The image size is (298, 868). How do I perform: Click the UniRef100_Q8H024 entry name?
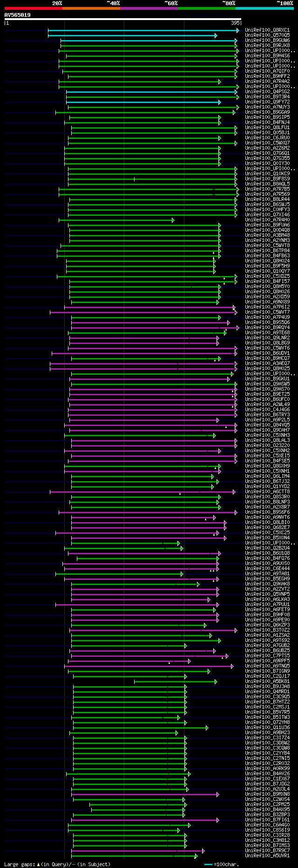click(267, 261)
